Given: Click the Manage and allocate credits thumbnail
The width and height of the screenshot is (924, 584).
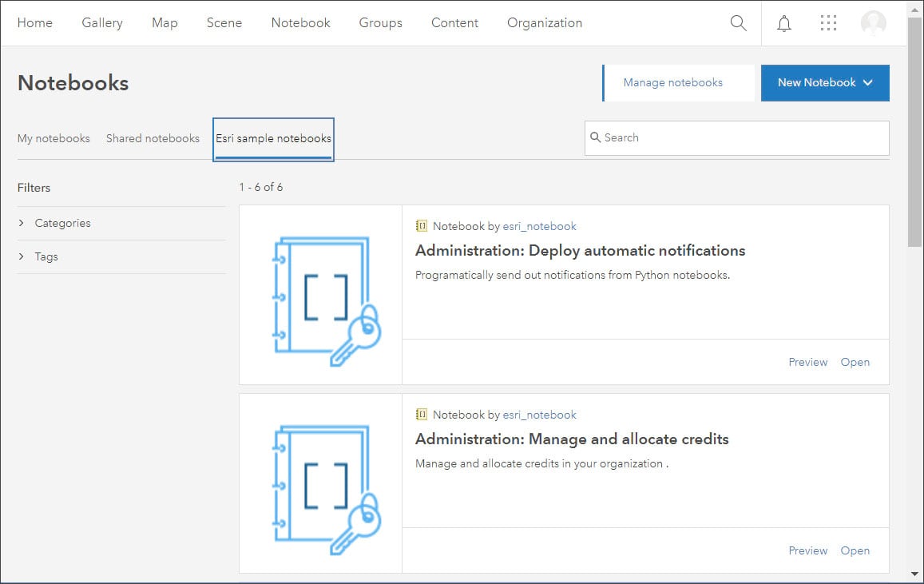Looking at the screenshot, I should [x=321, y=483].
